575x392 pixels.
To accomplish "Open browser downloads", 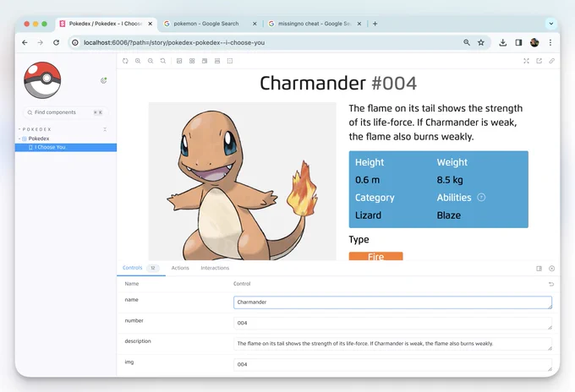I will 503,42.
